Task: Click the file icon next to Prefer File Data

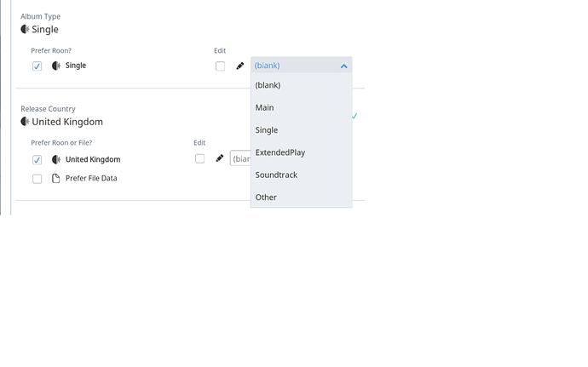Action: point(56,179)
